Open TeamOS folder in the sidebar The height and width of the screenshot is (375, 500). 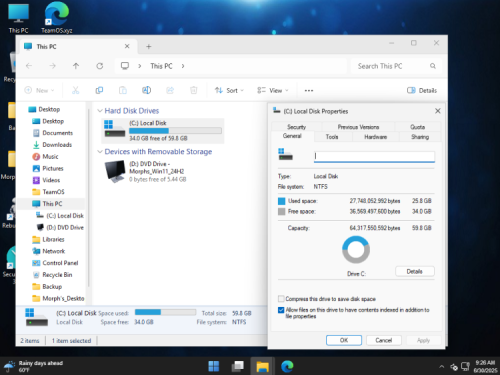click(x=53, y=192)
